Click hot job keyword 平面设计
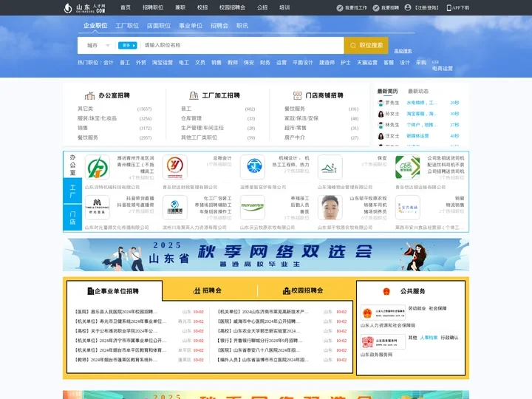 [x=303, y=63]
